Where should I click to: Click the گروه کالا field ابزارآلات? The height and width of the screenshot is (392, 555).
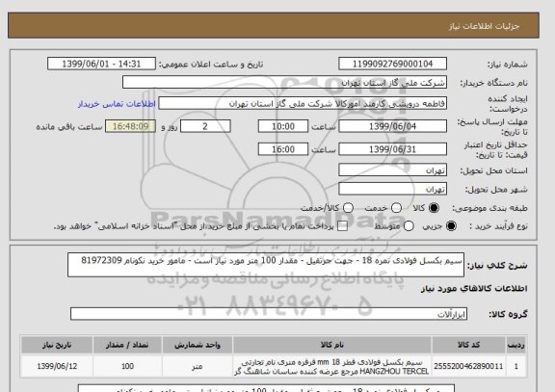point(269,314)
